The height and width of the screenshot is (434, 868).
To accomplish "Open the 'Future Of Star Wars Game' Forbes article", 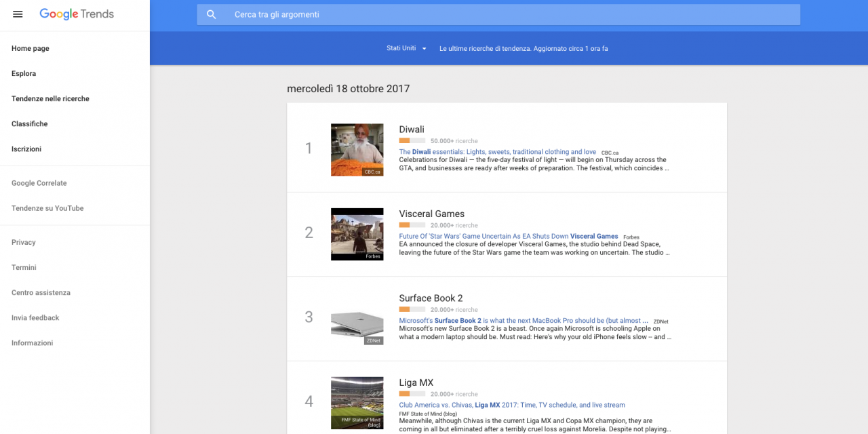I will click(x=509, y=237).
